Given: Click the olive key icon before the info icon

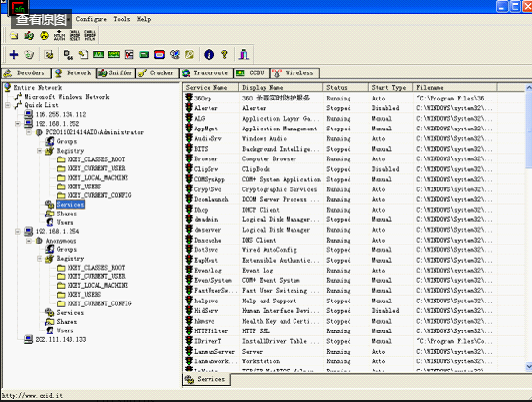Looking at the screenshot, I should 189,55.
